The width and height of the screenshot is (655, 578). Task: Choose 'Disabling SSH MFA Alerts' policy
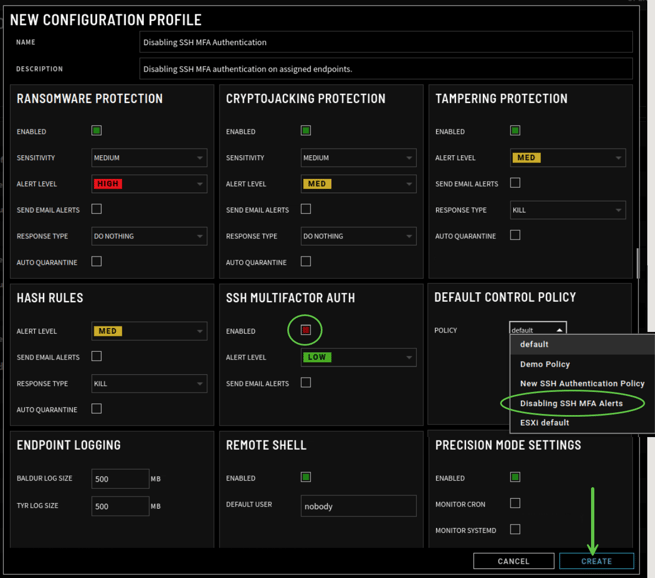click(582, 403)
